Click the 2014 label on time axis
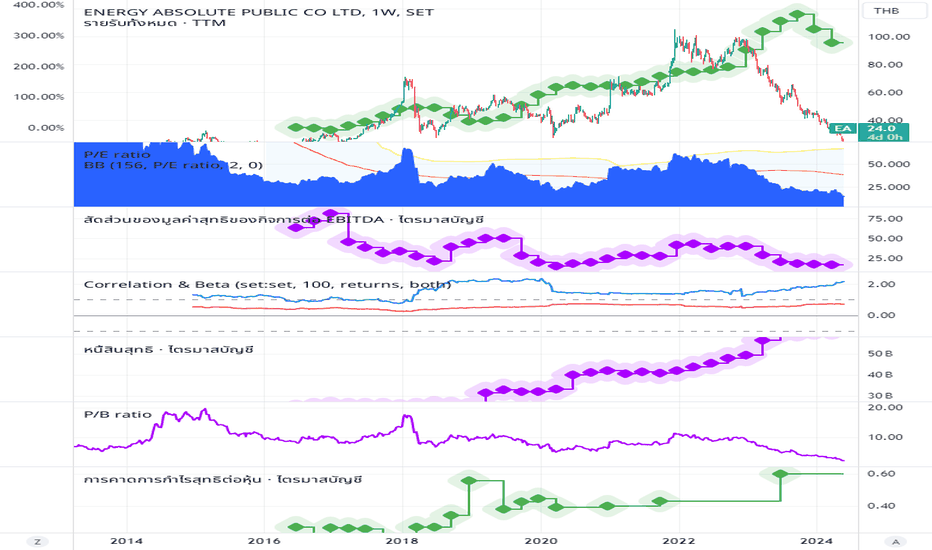The height and width of the screenshot is (550, 932). [x=126, y=540]
